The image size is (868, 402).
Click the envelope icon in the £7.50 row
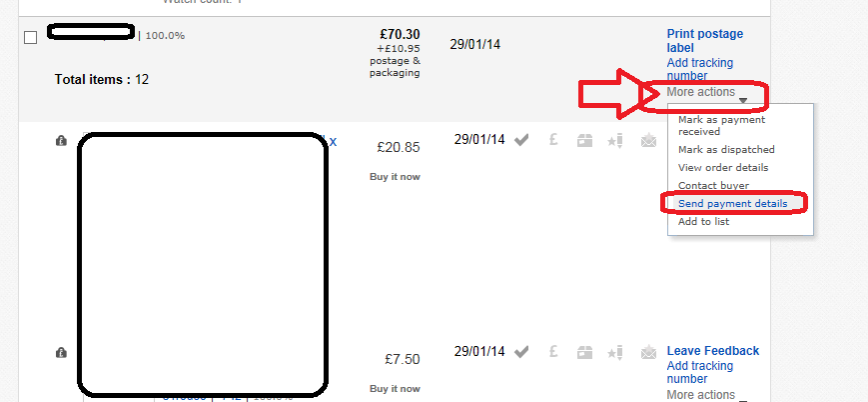[648, 352]
